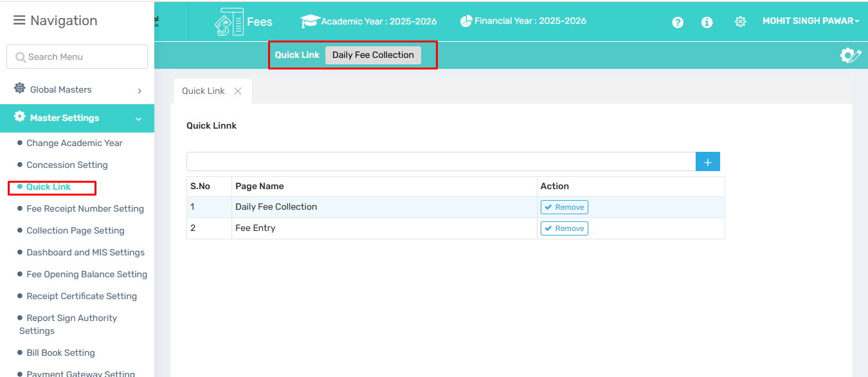Click the Page Name column header

[x=384, y=187]
